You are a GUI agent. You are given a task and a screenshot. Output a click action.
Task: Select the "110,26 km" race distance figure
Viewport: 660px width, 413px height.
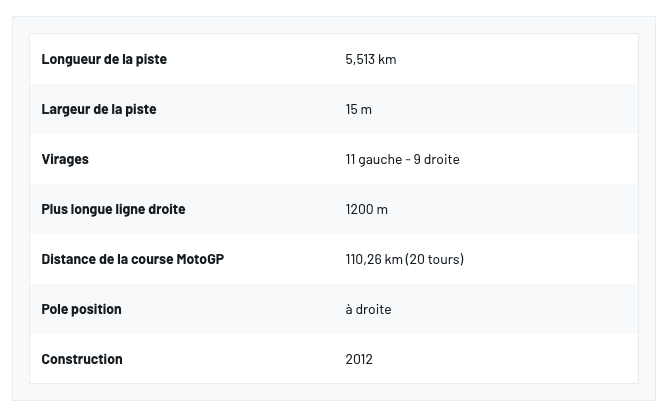(x=374, y=259)
